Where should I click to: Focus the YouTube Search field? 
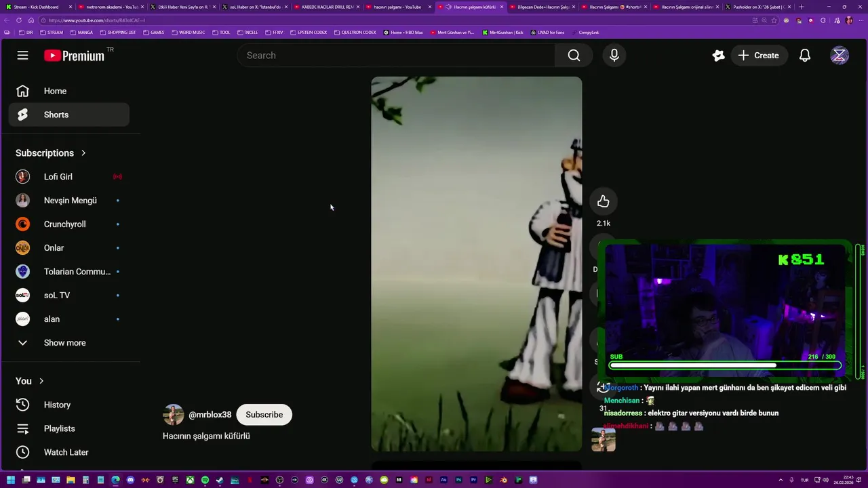click(396, 56)
